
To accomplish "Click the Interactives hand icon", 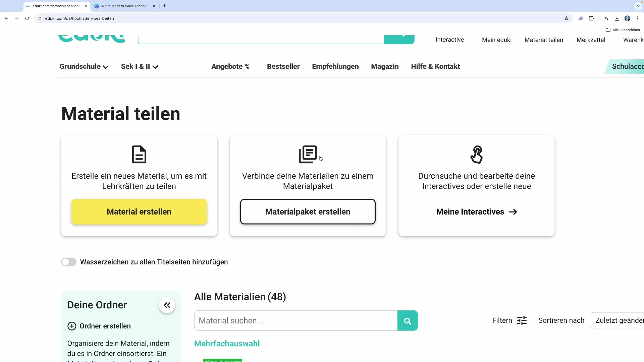I will (477, 155).
